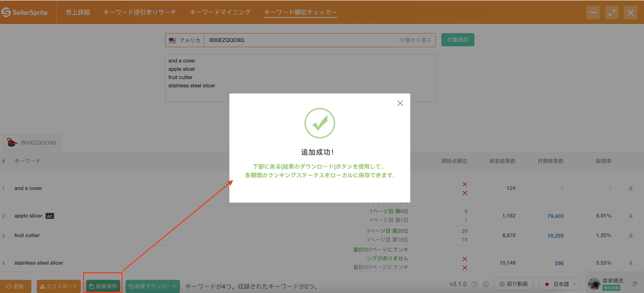Click the 月間検索数 column header
Image resolution: width=644 pixels, height=293 pixels.
(x=550, y=161)
